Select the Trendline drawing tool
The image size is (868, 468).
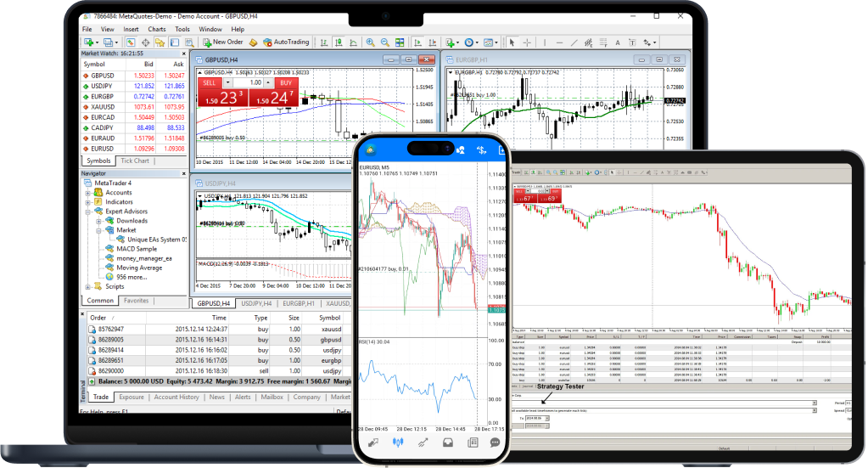click(x=574, y=42)
